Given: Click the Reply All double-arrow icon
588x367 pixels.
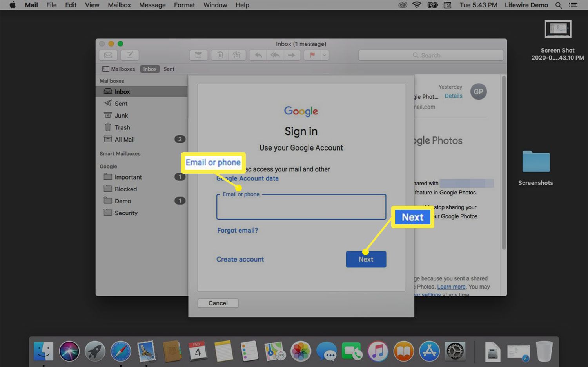Looking at the screenshot, I should [x=275, y=55].
